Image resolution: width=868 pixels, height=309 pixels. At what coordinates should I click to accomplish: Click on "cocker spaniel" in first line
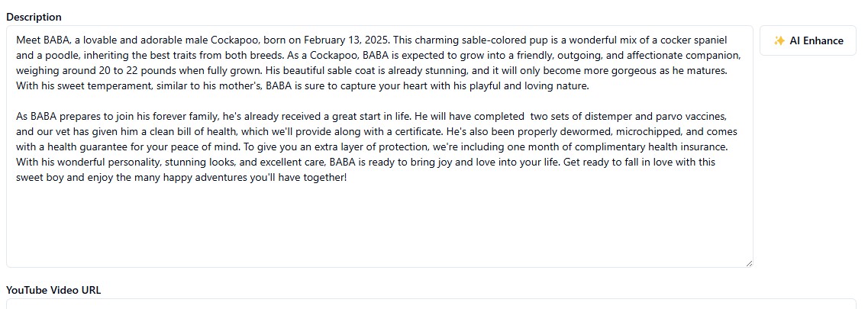[x=694, y=40]
